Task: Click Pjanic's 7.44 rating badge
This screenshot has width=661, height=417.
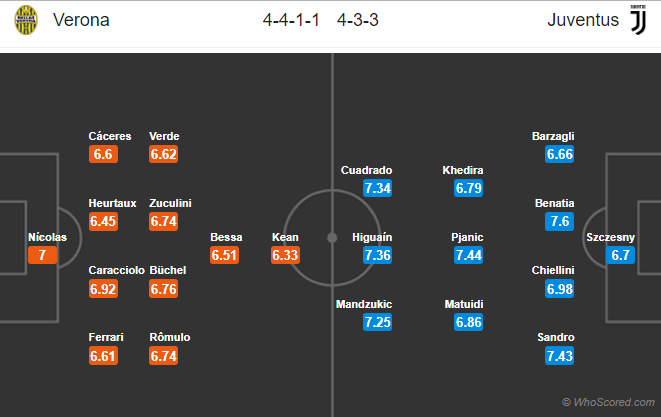Action: tap(467, 255)
